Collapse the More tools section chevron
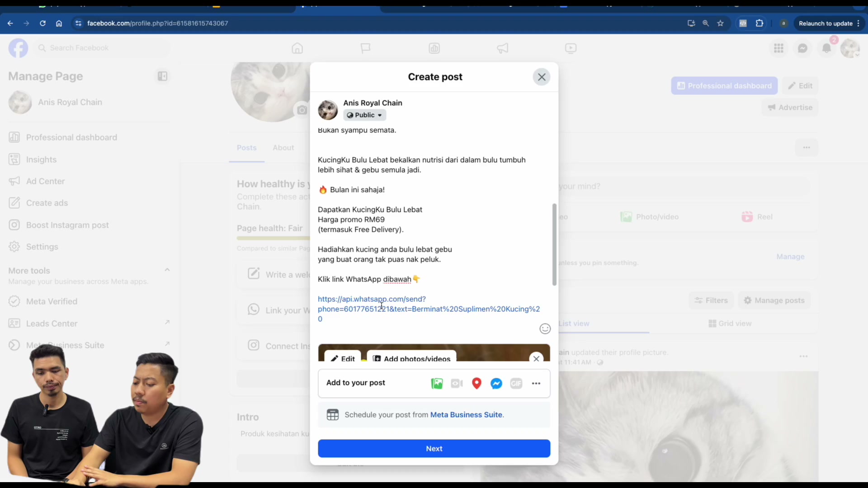Screen dimensions: 868x488 [x=167, y=270]
